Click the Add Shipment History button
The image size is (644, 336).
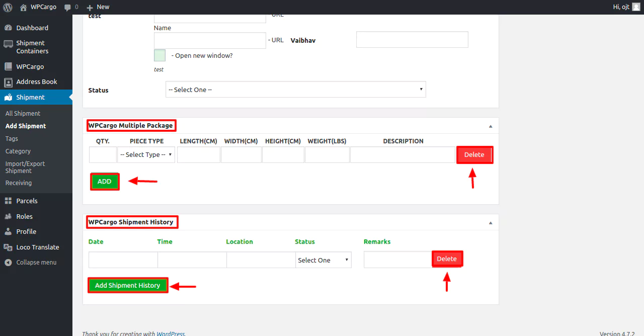tap(128, 285)
